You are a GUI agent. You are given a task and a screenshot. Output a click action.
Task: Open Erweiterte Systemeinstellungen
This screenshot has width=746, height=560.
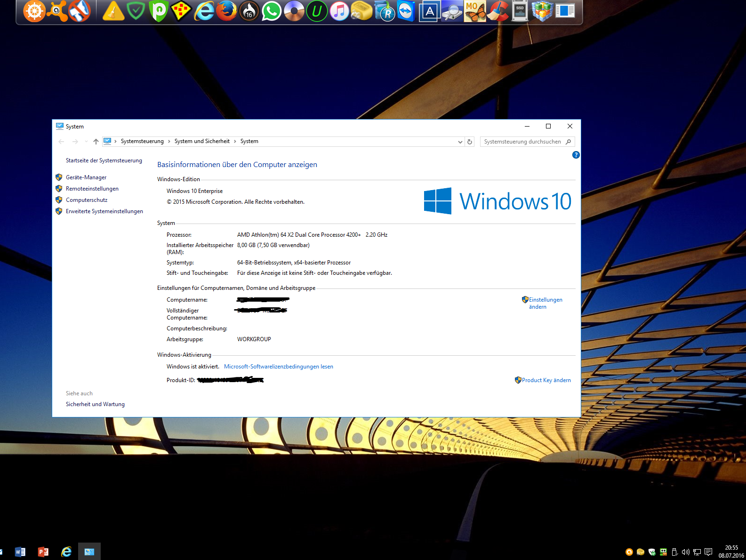(x=104, y=211)
